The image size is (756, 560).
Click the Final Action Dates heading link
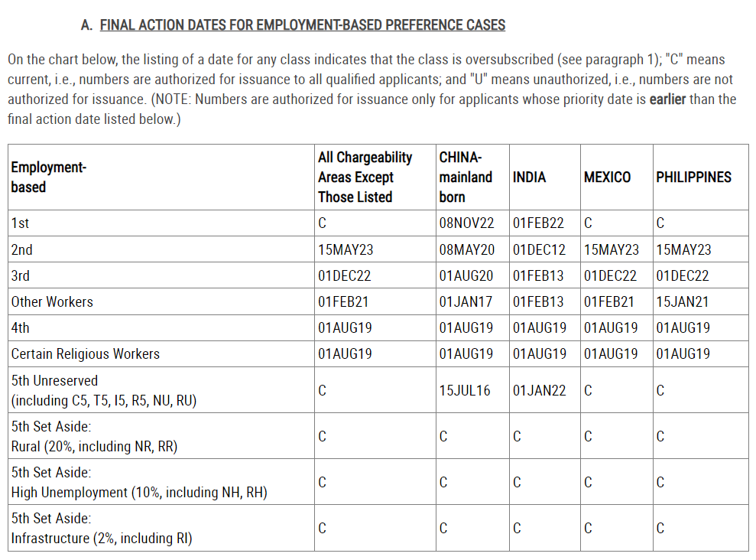click(302, 25)
